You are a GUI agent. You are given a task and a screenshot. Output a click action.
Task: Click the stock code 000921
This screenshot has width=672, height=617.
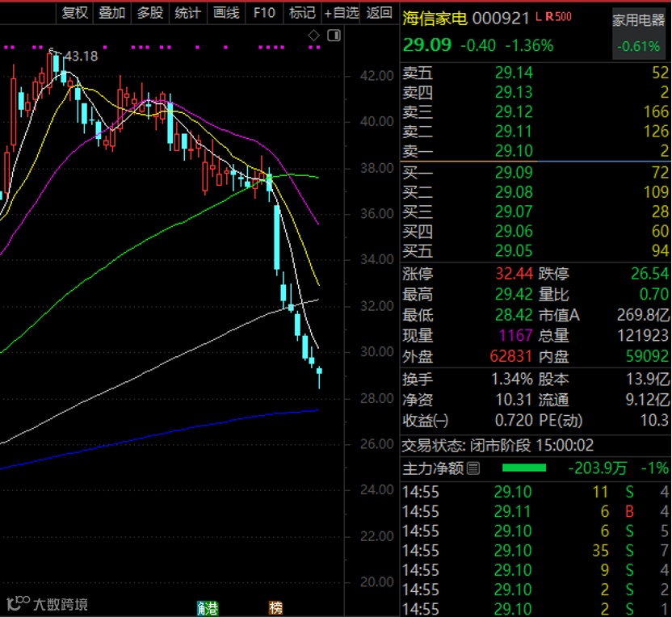[501, 19]
